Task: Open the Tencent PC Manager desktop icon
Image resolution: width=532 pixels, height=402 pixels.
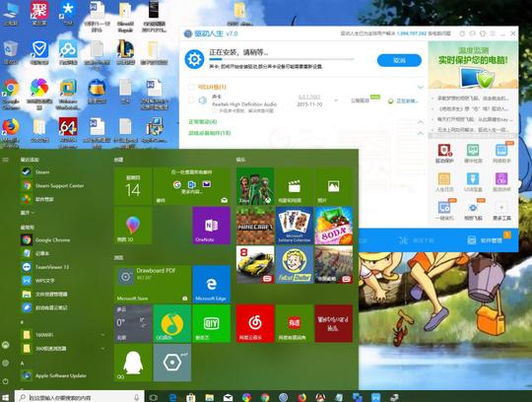Action: click(x=39, y=52)
